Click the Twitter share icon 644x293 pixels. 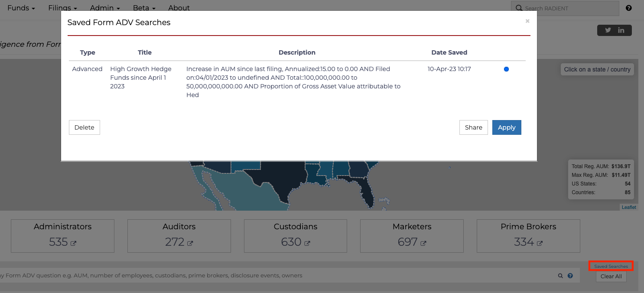tap(608, 30)
